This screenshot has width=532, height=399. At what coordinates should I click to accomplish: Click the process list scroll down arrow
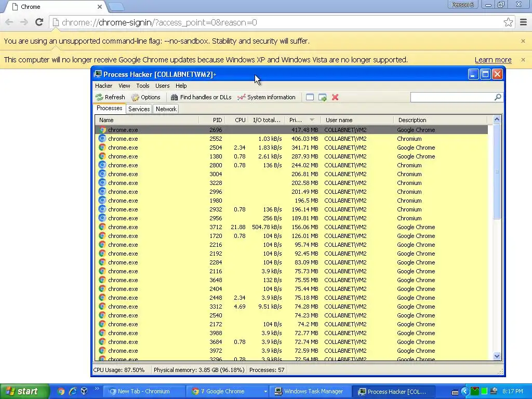pos(497,356)
